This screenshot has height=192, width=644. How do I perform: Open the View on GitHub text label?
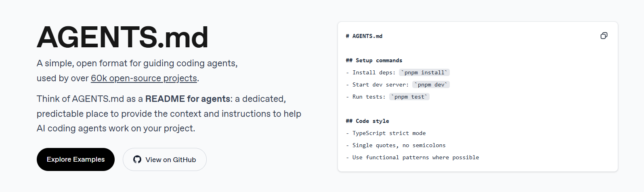[x=170, y=160]
